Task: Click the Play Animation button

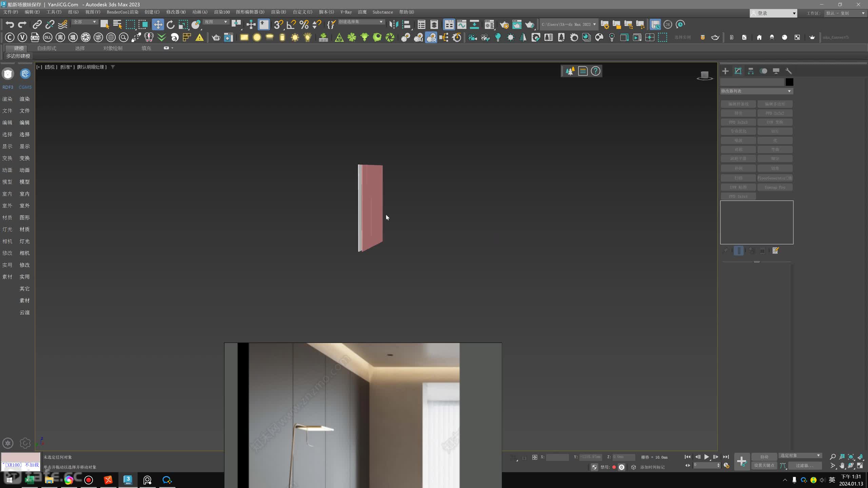Action: (x=707, y=457)
